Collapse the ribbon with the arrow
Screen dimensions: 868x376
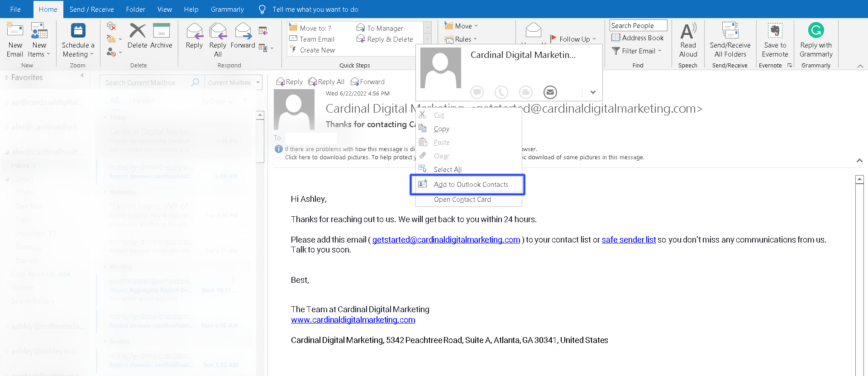(860, 66)
